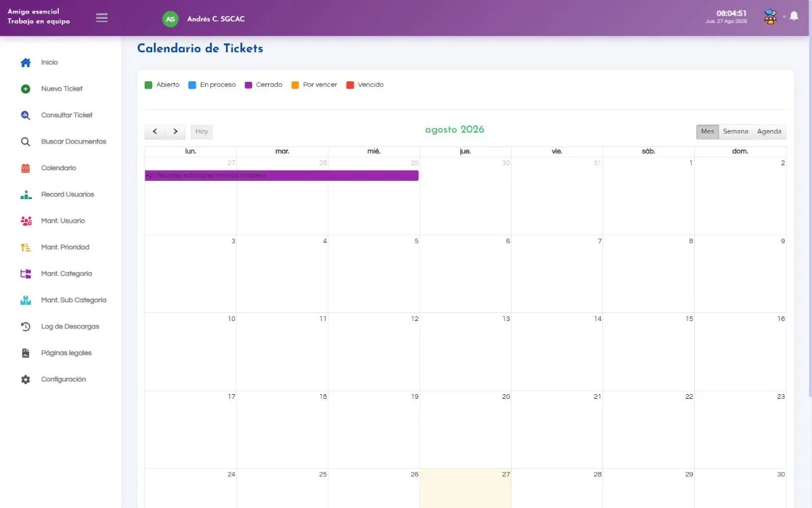The height and width of the screenshot is (508, 812).
Task: Click the red Vencido legend swatch
Action: [x=350, y=85]
